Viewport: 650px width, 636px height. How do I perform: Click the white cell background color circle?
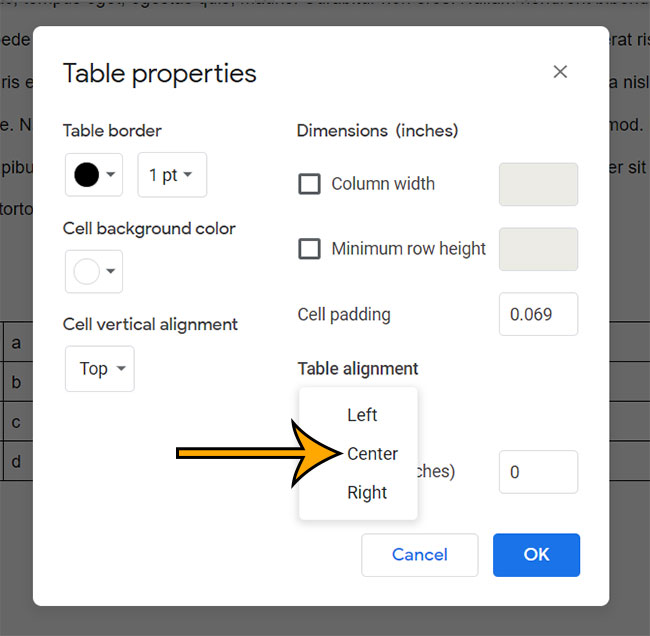[87, 272]
